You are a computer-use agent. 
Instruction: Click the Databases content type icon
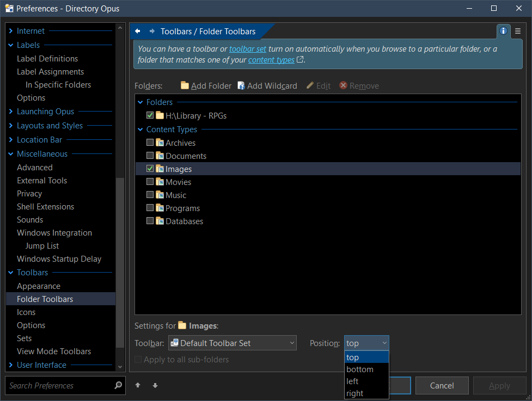(160, 221)
